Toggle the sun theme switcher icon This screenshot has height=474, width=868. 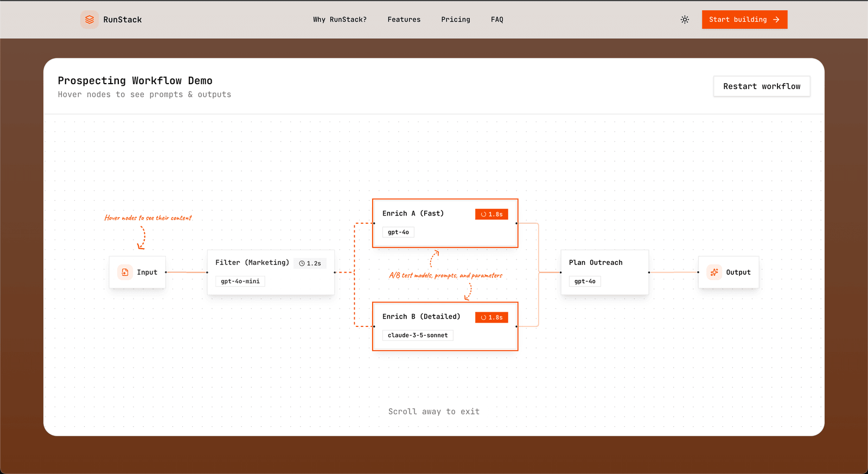pyautogui.click(x=685, y=20)
